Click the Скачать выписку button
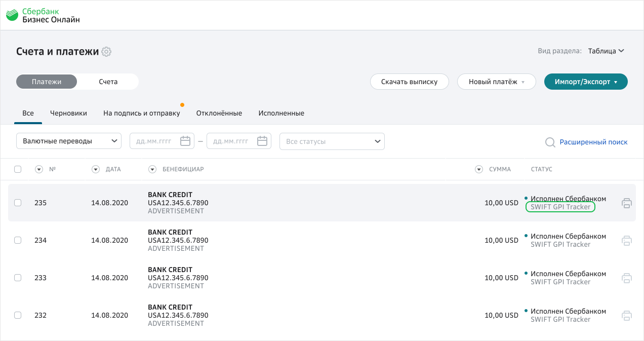The height and width of the screenshot is (341, 644). click(409, 82)
